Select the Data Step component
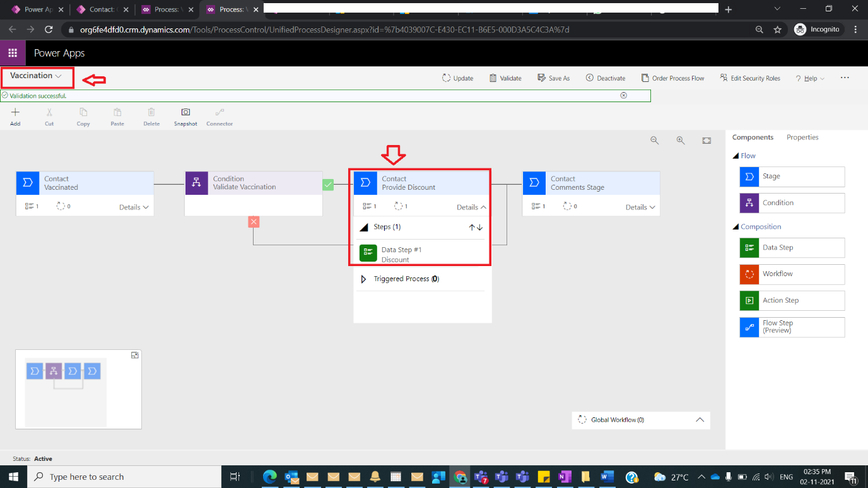 click(x=791, y=248)
